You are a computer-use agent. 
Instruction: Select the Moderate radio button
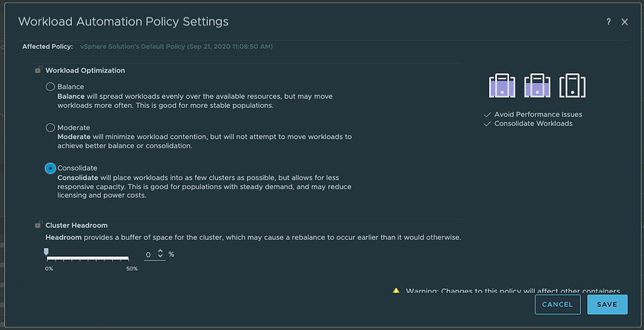tap(50, 127)
